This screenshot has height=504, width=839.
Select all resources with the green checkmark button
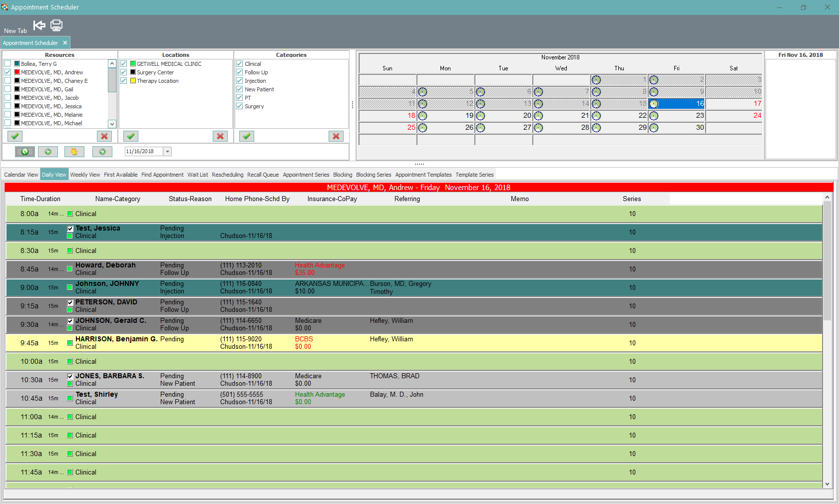click(x=14, y=136)
